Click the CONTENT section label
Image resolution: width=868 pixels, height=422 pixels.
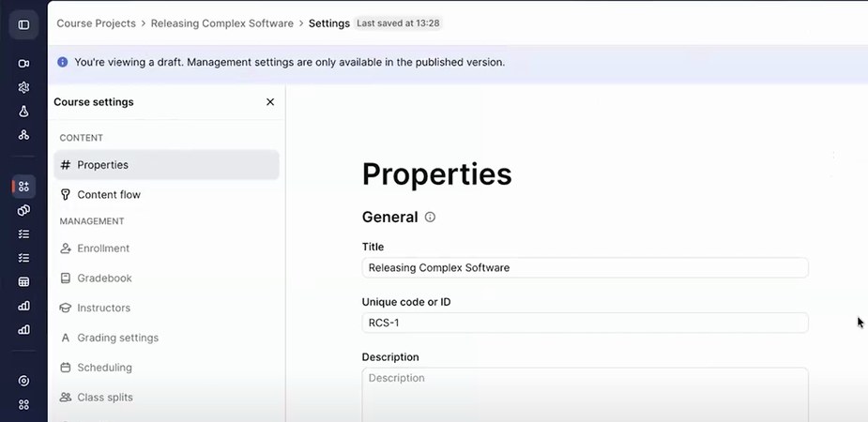[x=82, y=138]
